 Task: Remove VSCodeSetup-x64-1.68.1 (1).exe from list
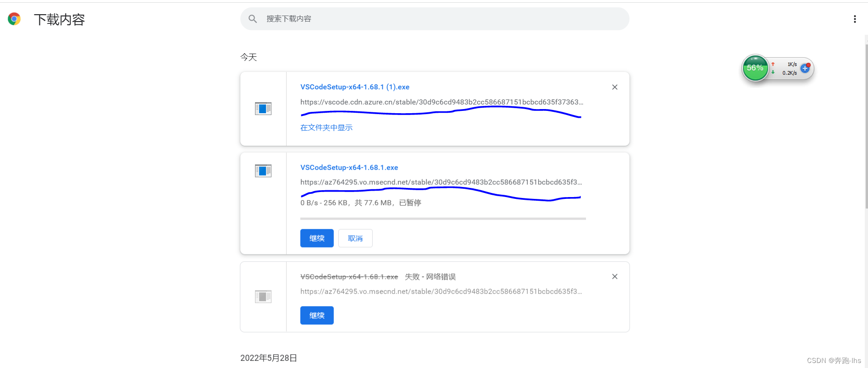615,87
